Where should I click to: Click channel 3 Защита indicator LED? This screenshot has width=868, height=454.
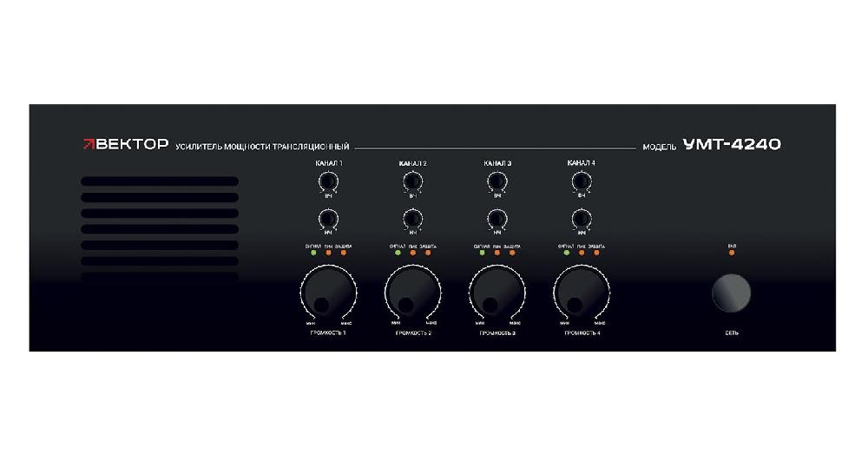tap(512, 253)
